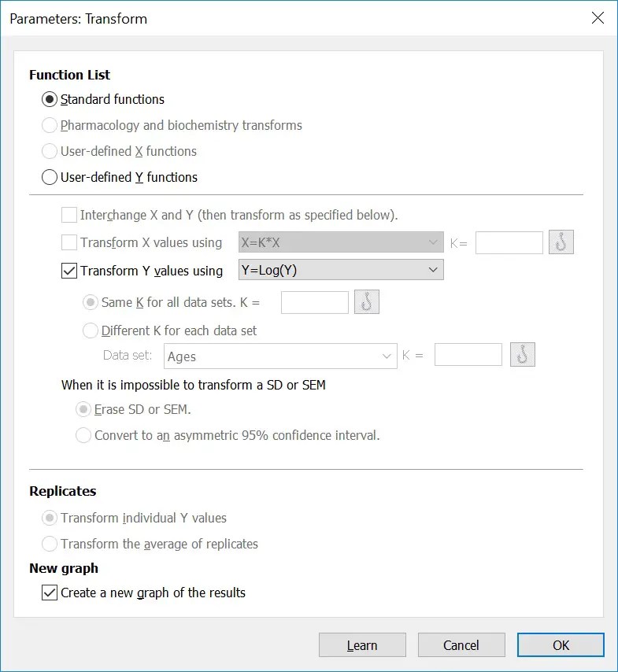
Task: Select Pharmacology and biochemistry transforms
Action: pyautogui.click(x=49, y=125)
